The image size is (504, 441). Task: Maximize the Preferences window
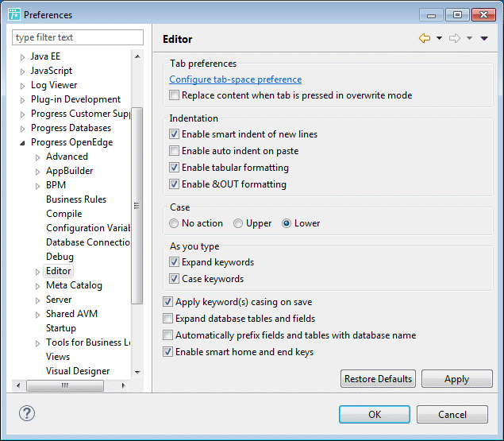pyautogui.click(x=457, y=15)
